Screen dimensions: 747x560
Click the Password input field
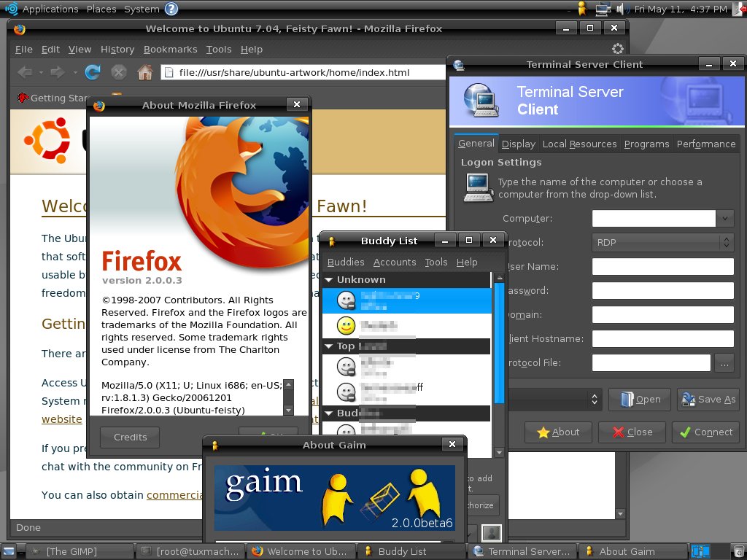coord(662,290)
